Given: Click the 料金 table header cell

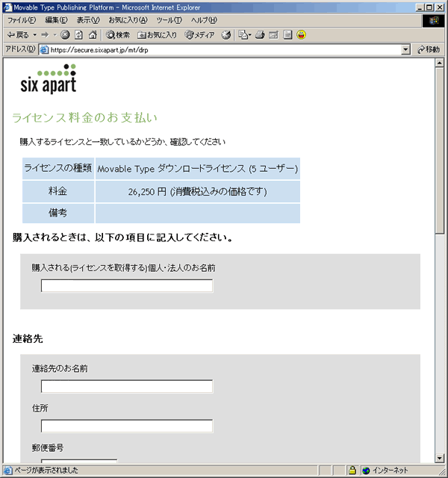Looking at the screenshot, I should (58, 191).
